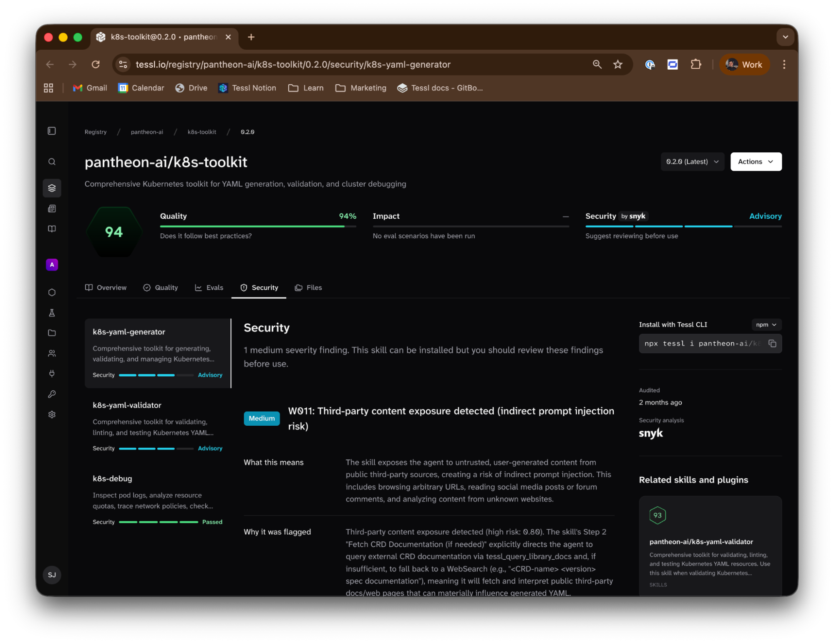Image resolution: width=834 pixels, height=644 pixels.
Task: Click the Quality score progress bar
Action: [258, 226]
